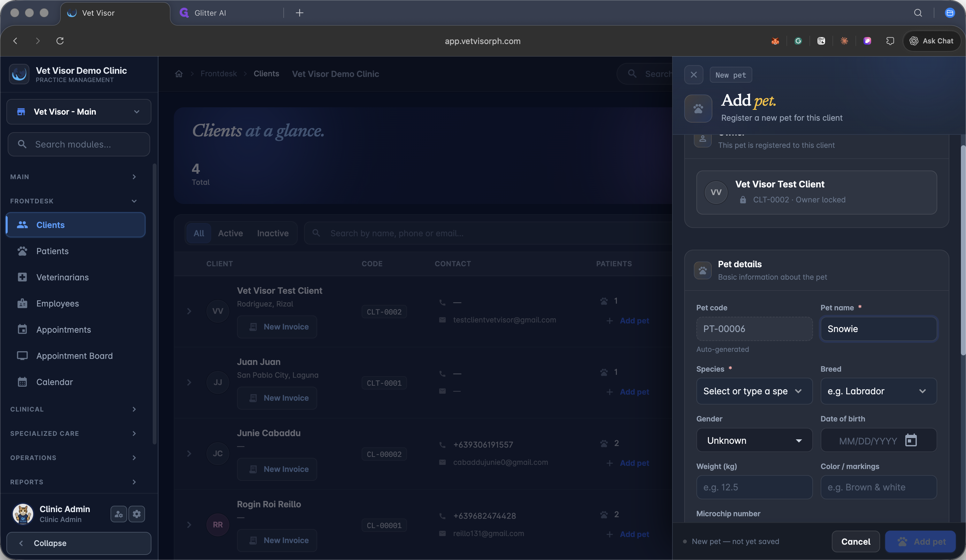Click the switch user icon beside Clinic Admin
Screen dimensions: 966x560
coord(119,514)
